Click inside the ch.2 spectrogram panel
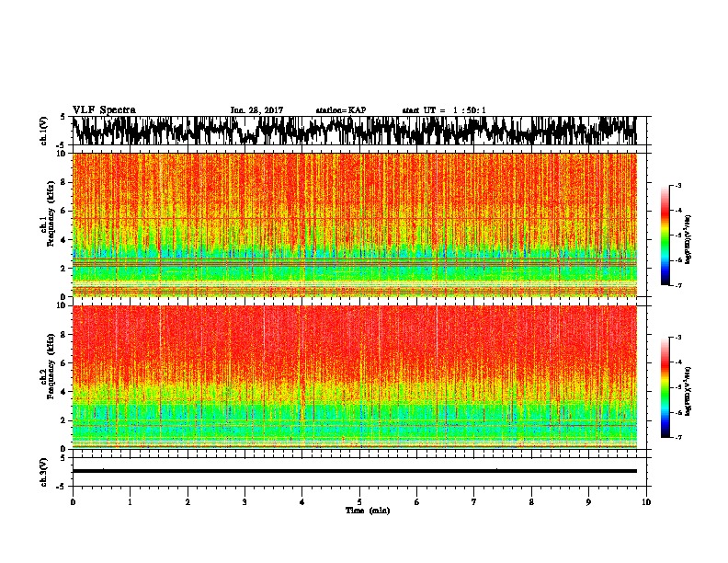This screenshot has height=563, width=728. [x=354, y=377]
